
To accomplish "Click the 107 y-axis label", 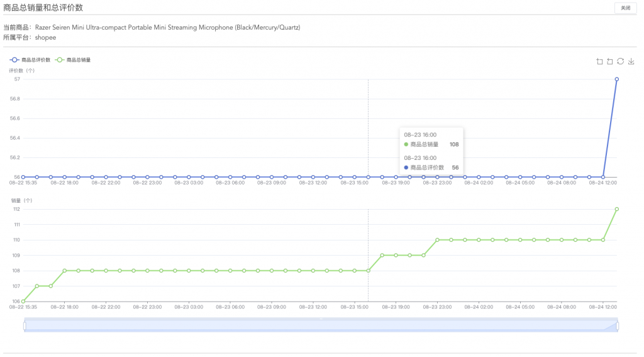I will (16, 286).
